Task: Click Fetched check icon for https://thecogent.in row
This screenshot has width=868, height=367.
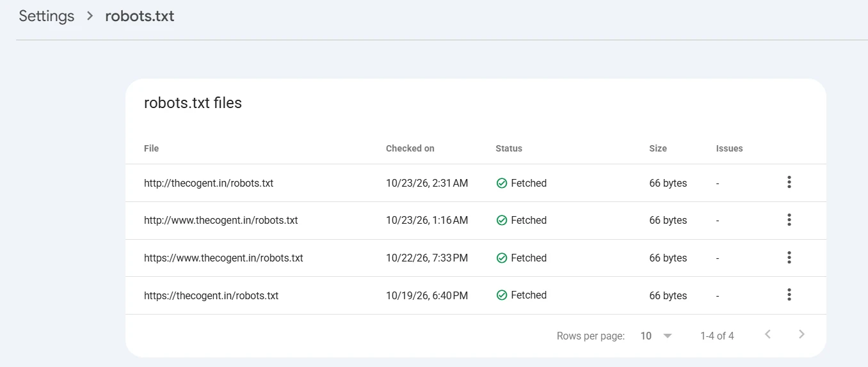Action: (x=502, y=295)
